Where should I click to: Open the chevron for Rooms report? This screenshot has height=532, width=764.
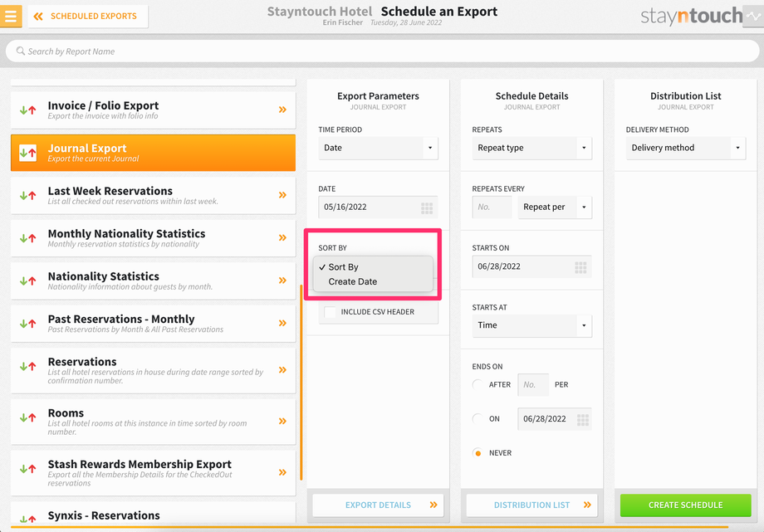point(282,421)
